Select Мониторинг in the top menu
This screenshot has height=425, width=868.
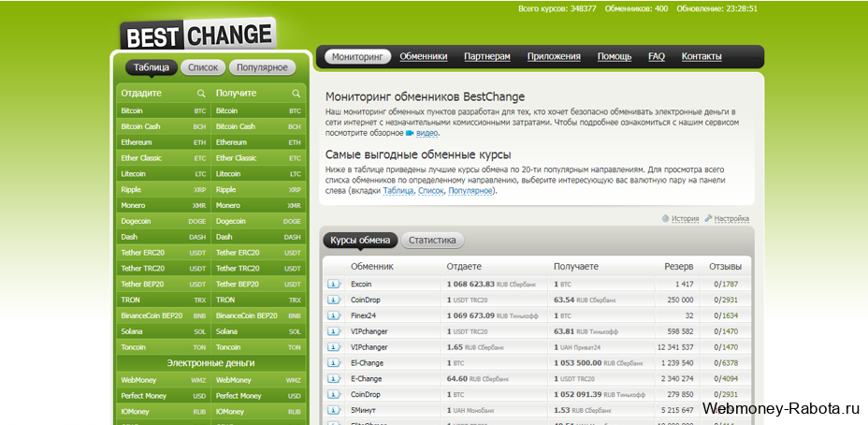357,56
